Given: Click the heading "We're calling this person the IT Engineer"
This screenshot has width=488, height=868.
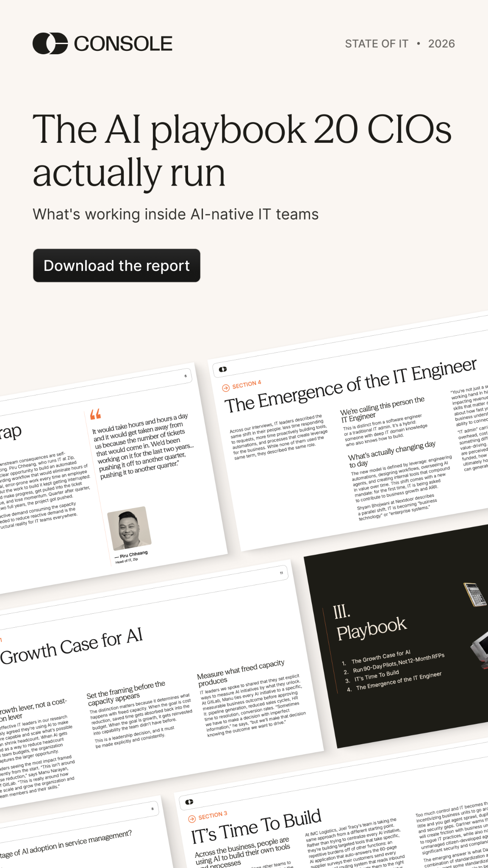Looking at the screenshot, I should click(x=382, y=409).
